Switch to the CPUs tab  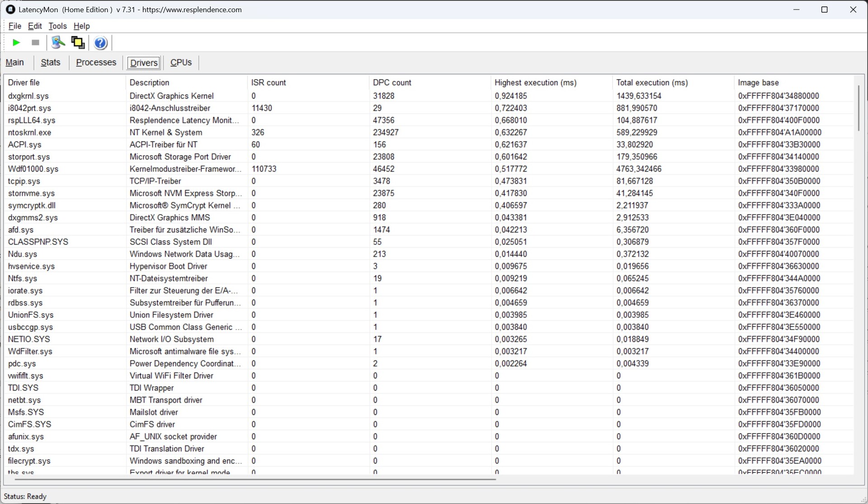point(181,62)
